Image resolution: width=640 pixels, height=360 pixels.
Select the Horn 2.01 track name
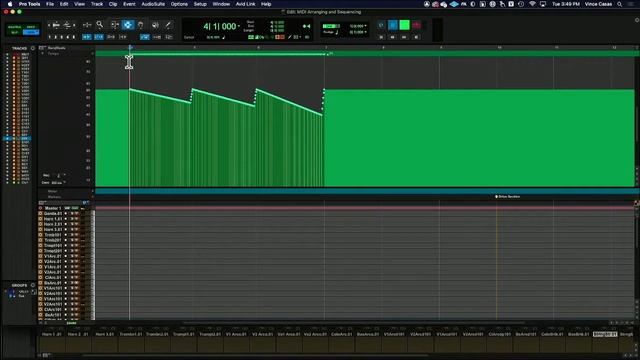point(53,224)
